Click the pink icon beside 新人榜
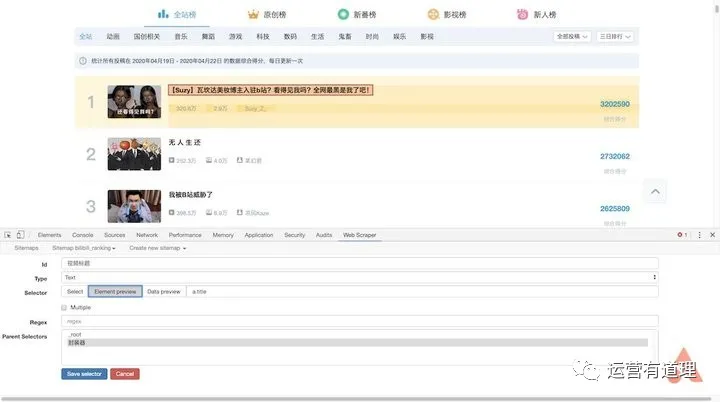This screenshot has width=720, height=402. point(523,14)
